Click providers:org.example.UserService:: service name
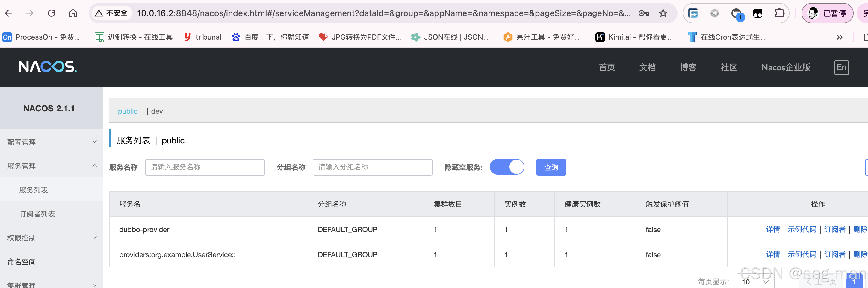Image resolution: width=868 pixels, height=288 pixels. pyautogui.click(x=177, y=255)
